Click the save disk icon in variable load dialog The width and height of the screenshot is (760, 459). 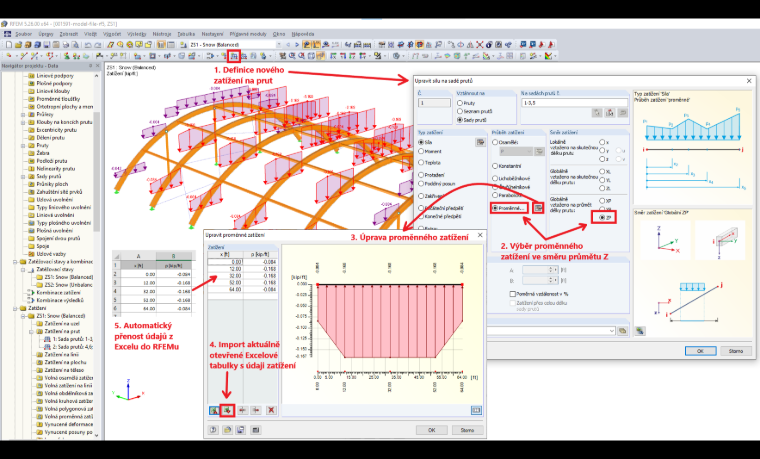click(241, 430)
